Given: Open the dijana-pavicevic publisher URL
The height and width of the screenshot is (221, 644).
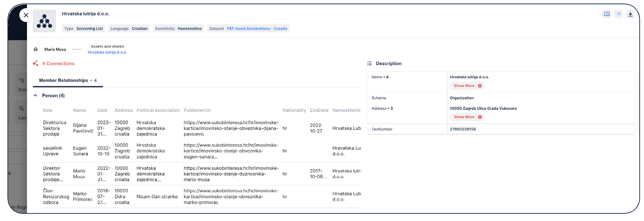Looking at the screenshot, I should pos(231,128).
